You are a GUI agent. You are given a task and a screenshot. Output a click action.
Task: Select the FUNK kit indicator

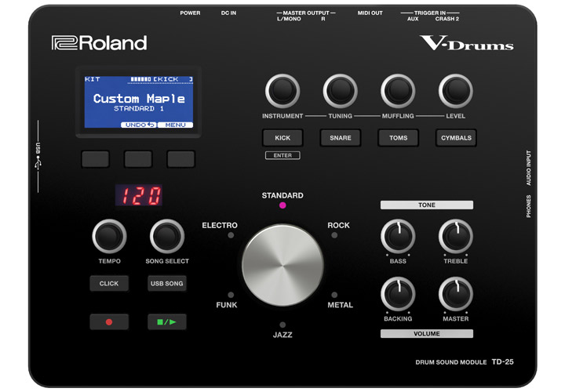(231, 295)
